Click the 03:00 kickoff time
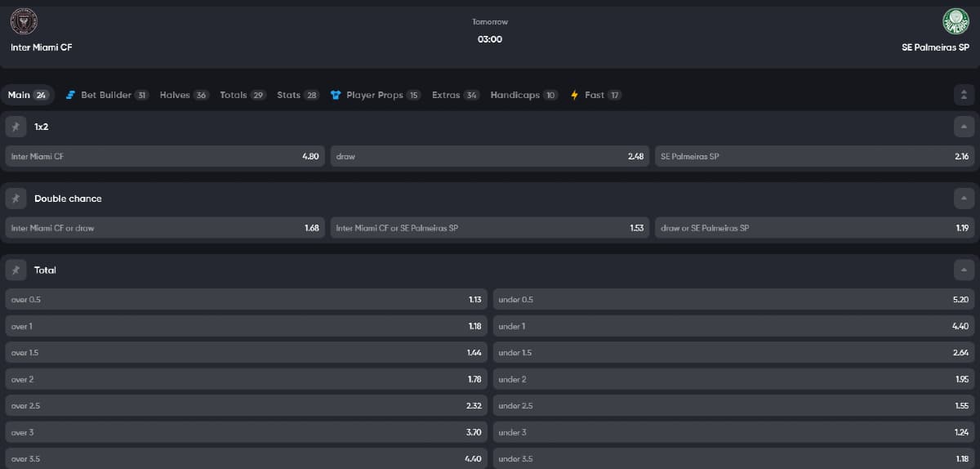 pyautogui.click(x=490, y=39)
